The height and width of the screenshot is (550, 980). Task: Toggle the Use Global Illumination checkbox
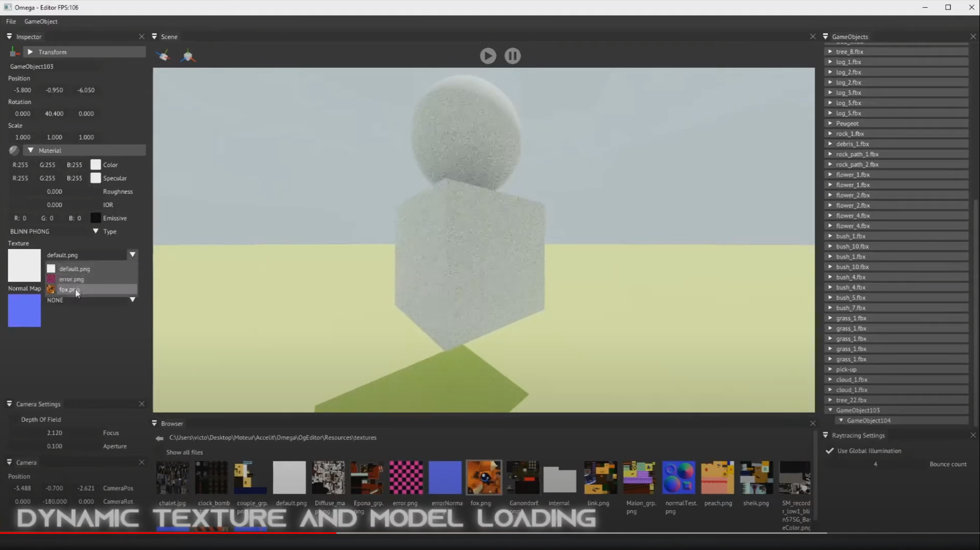coord(829,450)
